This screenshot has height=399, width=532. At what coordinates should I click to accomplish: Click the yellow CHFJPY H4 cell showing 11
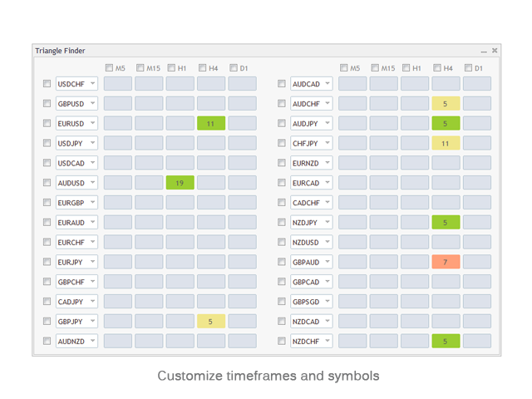pyautogui.click(x=446, y=143)
